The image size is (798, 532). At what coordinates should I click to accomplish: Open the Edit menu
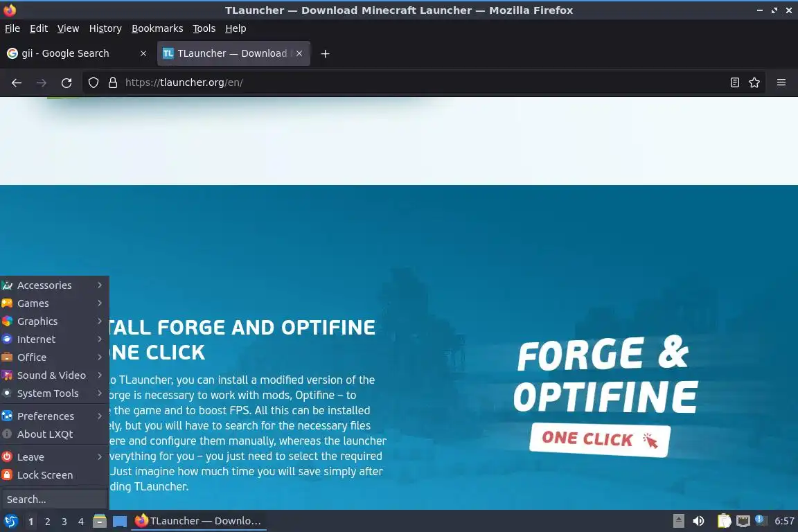click(x=39, y=28)
